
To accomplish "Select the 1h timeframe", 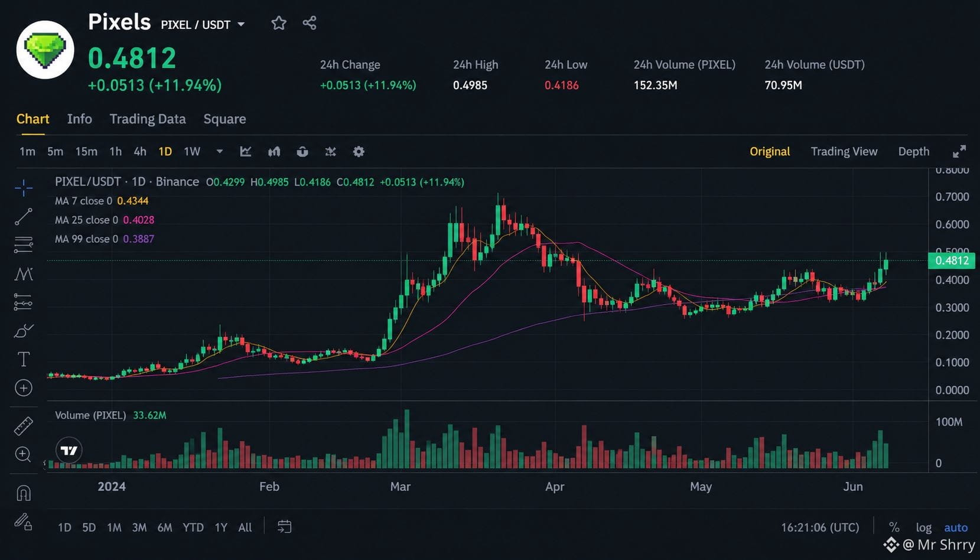I will pos(116,152).
